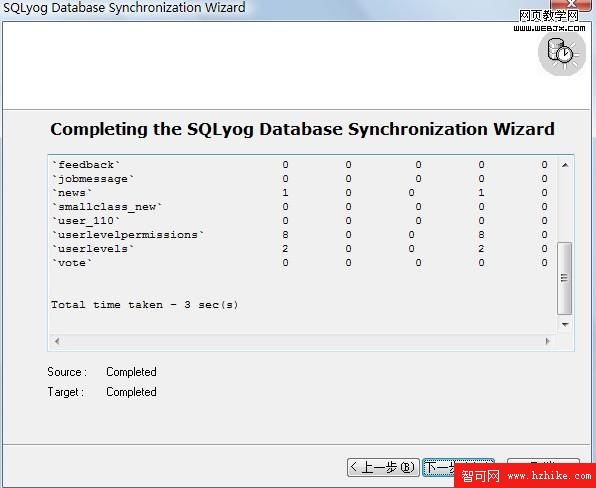Click the Completed status beside Target
The image size is (596, 488).
(131, 392)
